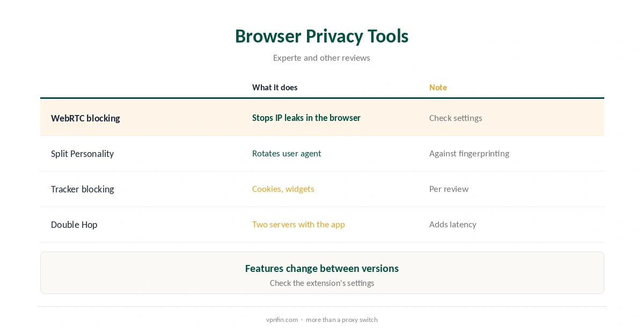Click the 'Cookies, widgets' cell
This screenshot has width=644, height=330.
click(x=283, y=189)
